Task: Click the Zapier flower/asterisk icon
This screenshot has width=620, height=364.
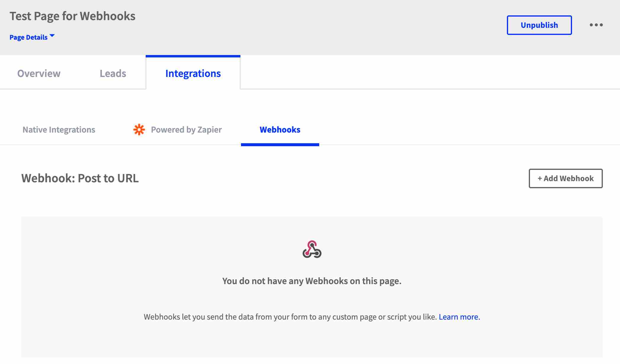Action: pos(139,130)
